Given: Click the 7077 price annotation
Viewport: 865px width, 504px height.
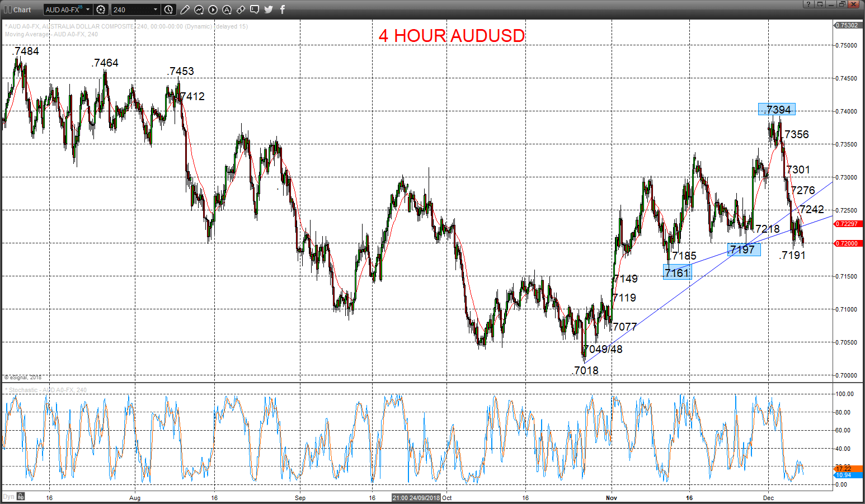Looking at the screenshot, I should (625, 327).
